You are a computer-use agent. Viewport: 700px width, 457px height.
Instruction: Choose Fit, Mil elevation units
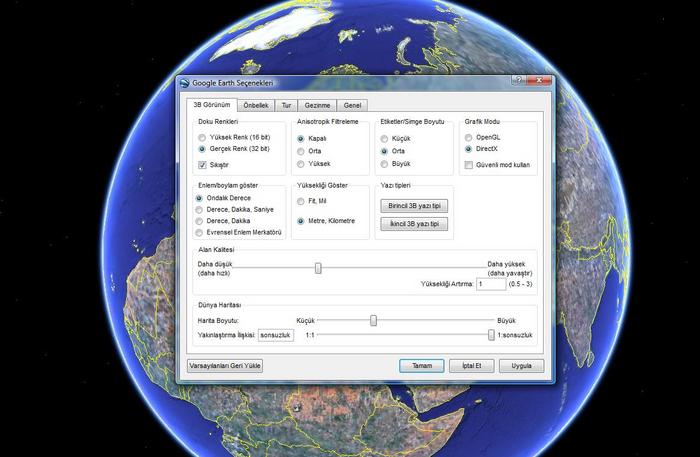[301, 201]
